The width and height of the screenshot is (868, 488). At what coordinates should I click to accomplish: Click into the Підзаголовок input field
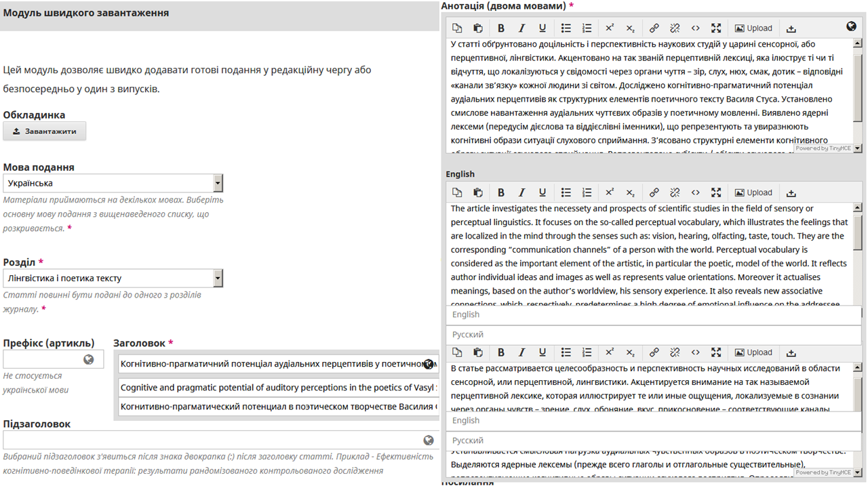click(x=210, y=441)
